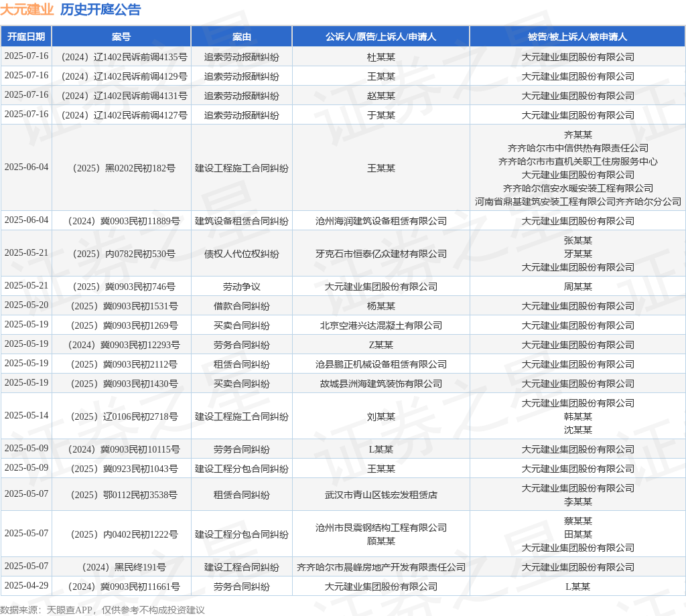
Task: Click plaintiff 故城县洲海建筑装饰有限公司
Action: [381, 384]
